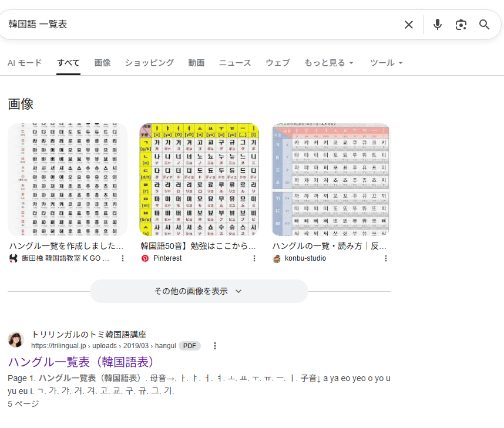Open the 動画 tab

(196, 63)
